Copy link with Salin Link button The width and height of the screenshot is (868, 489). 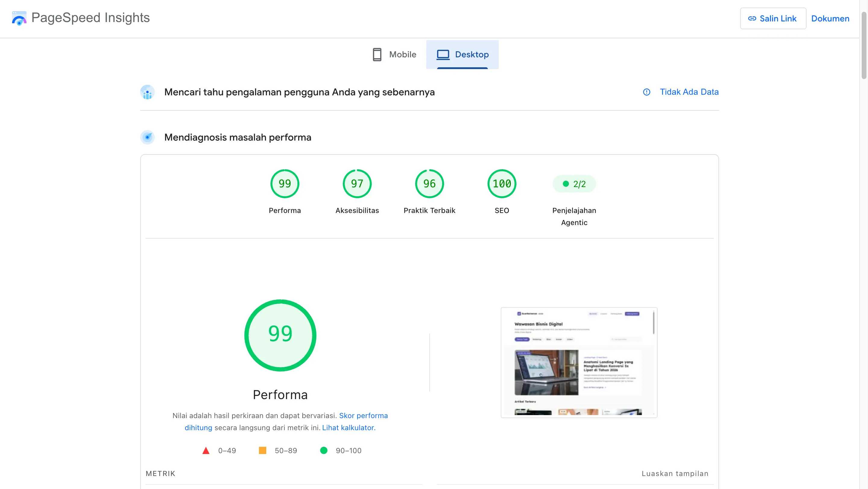(773, 18)
